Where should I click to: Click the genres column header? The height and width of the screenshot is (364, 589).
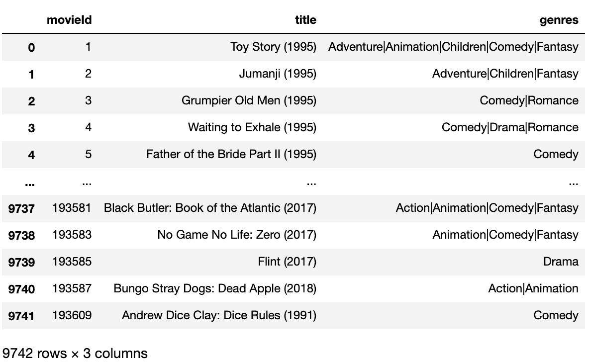[x=559, y=20]
